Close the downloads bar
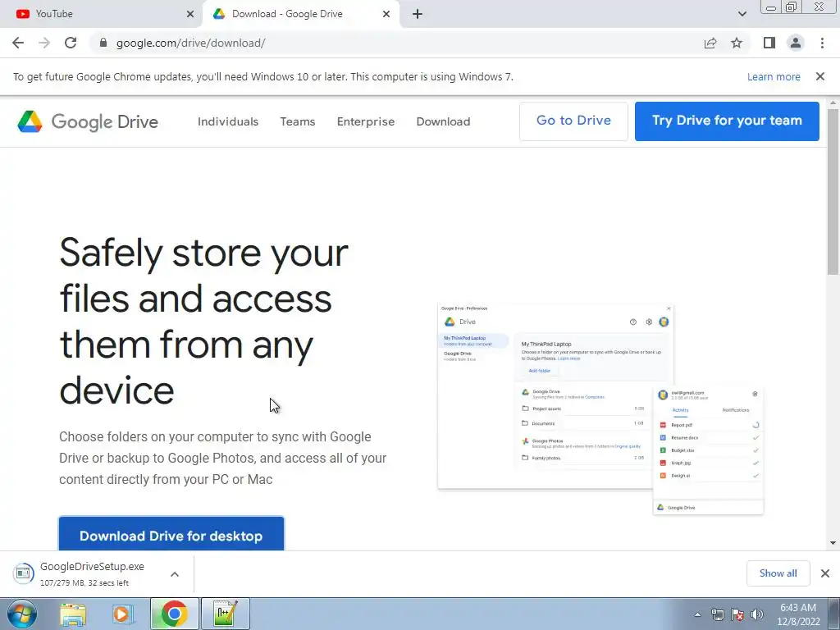Screen dimensions: 840x630 tap(825, 573)
